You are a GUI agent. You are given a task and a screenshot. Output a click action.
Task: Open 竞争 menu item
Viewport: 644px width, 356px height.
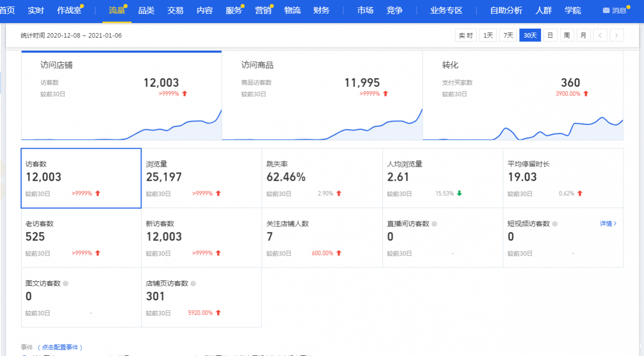click(x=395, y=11)
